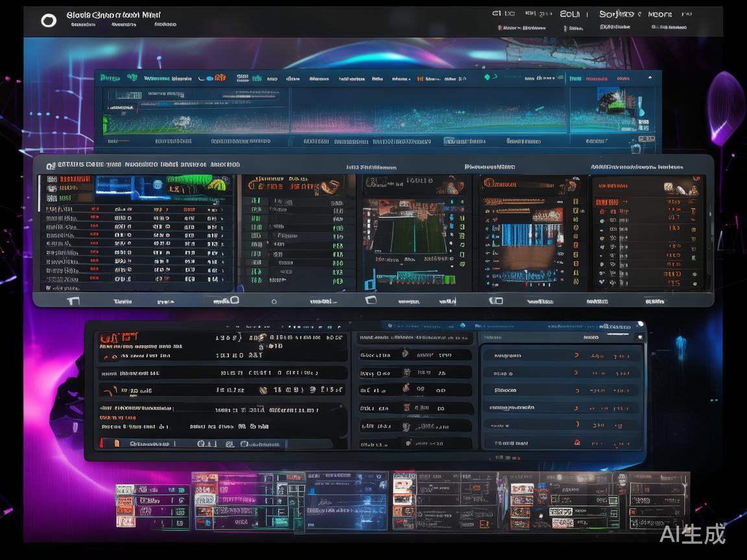Click the green diamond icon in top toolbar
Image resolution: width=747 pixels, height=560 pixels.
(486, 78)
